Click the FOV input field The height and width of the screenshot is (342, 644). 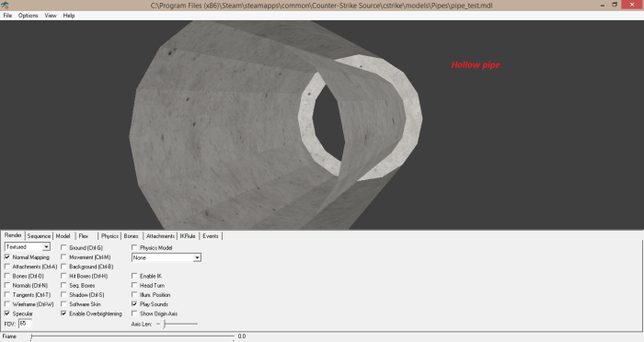point(25,324)
